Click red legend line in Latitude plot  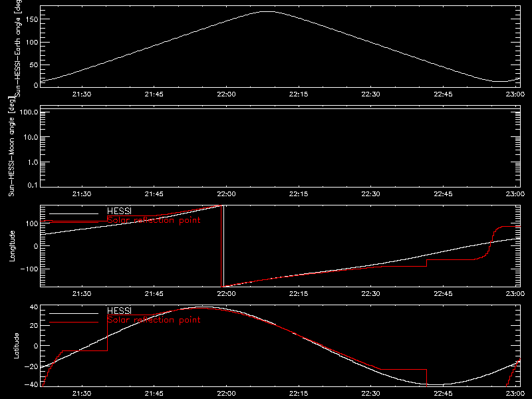pos(74,323)
